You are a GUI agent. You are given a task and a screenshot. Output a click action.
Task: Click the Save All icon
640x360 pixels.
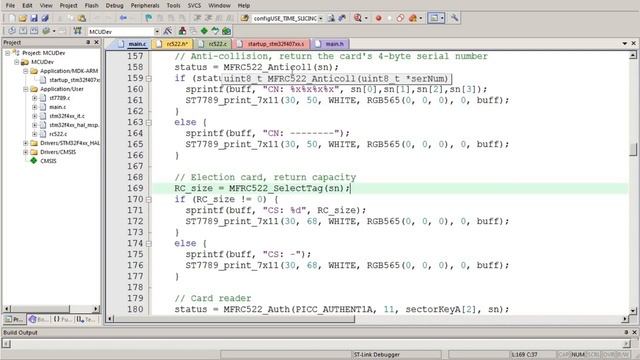pos(45,18)
